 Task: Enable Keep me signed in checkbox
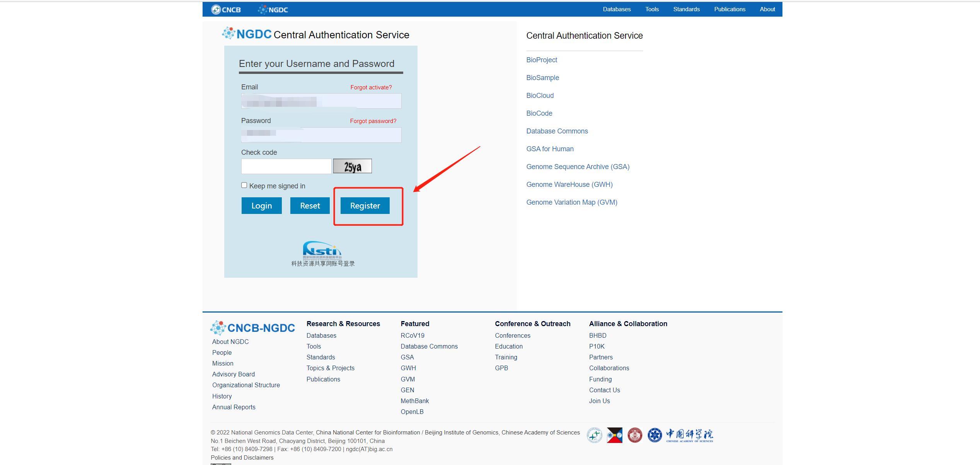(244, 185)
